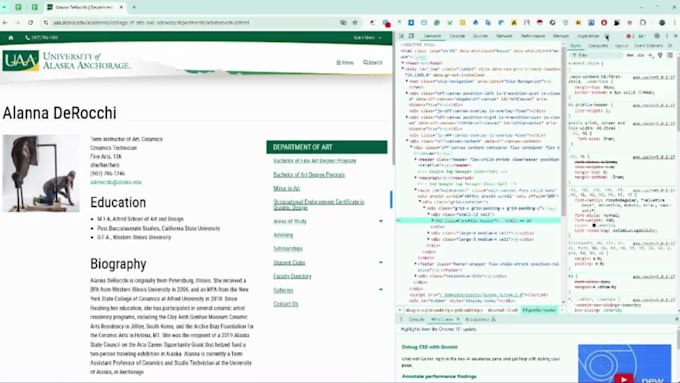Click the UAA home icon in top bar
Viewport: 680px width, 383px height.
[x=11, y=38]
